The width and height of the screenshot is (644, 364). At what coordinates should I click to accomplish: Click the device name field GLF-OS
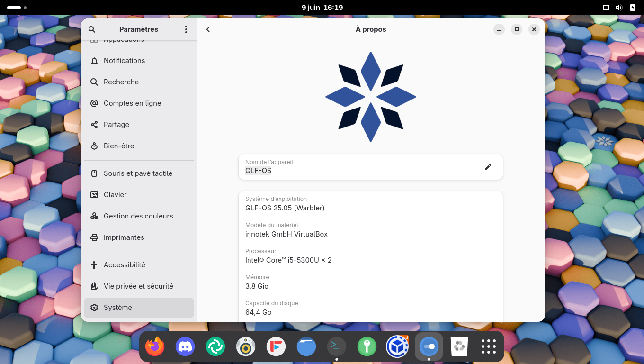pos(370,167)
